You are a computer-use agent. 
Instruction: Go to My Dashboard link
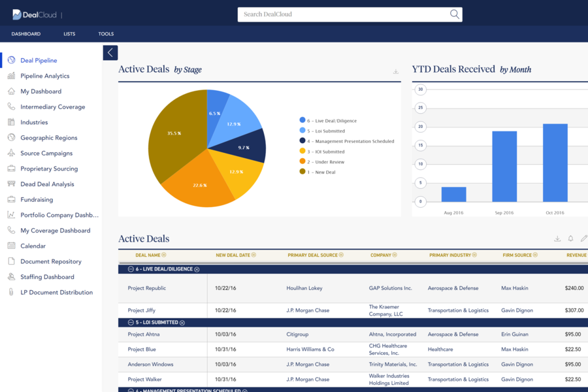coord(41,91)
